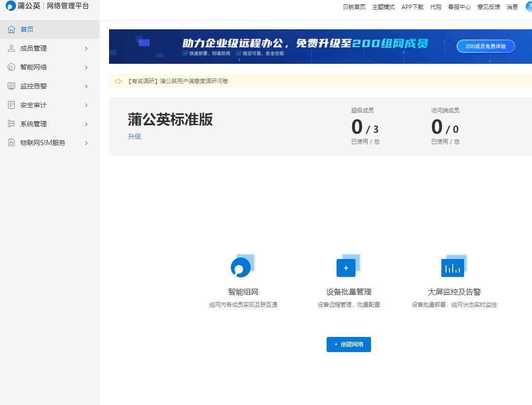532x405 pixels.
Task: Click the 成员管理 person icon
Action: tap(11, 48)
